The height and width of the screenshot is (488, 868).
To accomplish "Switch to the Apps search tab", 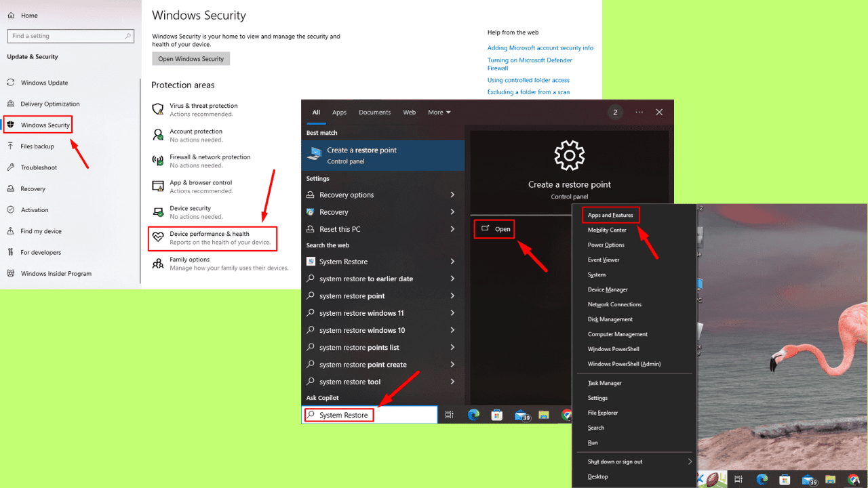I will tap(339, 113).
